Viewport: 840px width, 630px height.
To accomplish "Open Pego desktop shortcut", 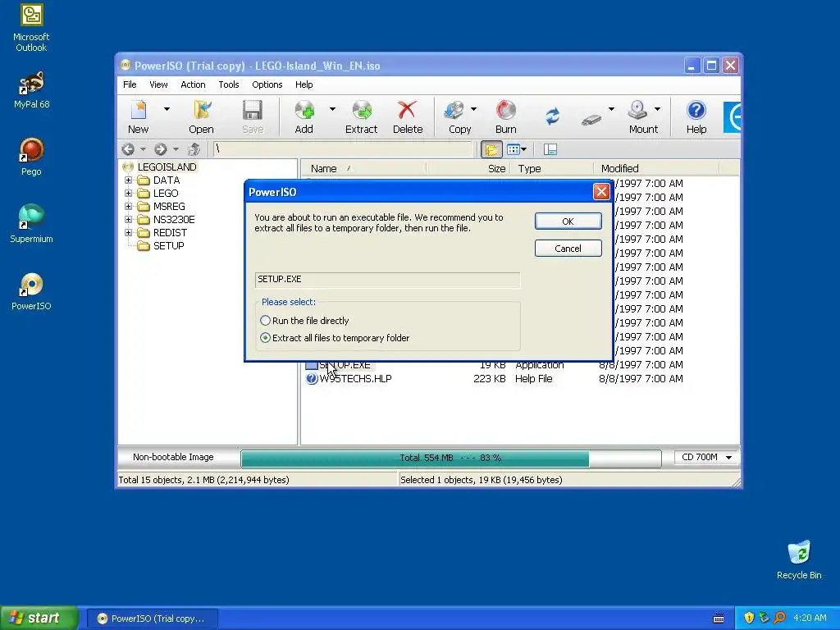I will (x=31, y=157).
